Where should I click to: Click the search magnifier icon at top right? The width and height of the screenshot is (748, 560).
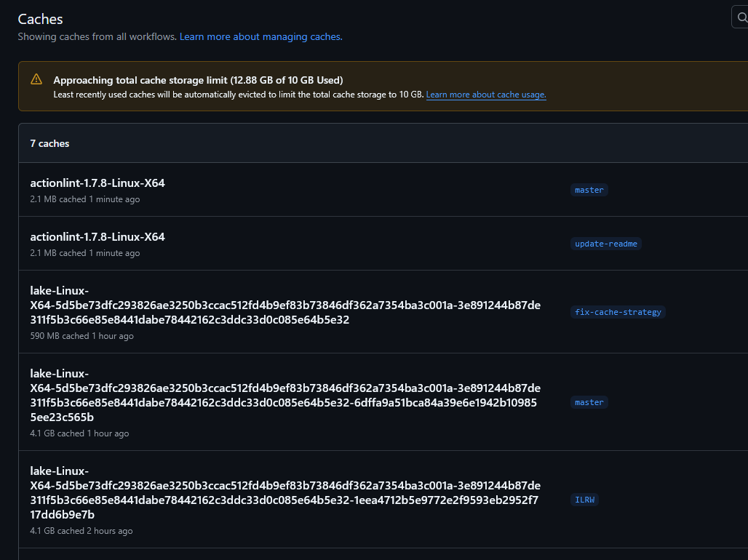click(x=741, y=18)
